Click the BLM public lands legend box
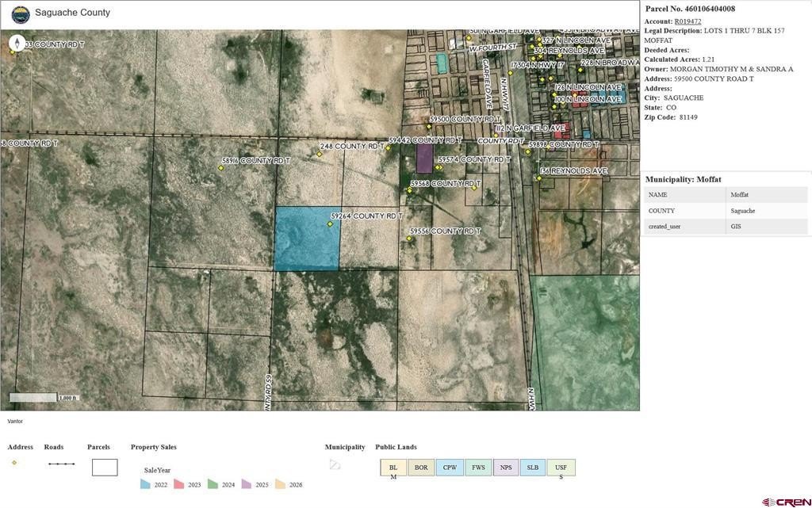 (x=393, y=468)
